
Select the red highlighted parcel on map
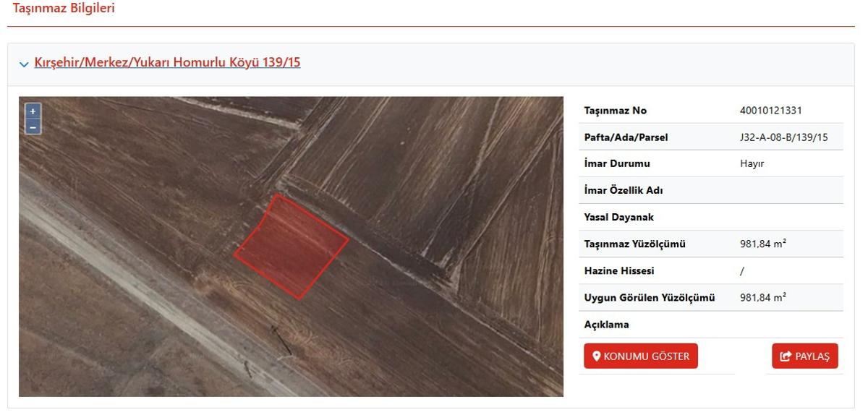[291, 247]
